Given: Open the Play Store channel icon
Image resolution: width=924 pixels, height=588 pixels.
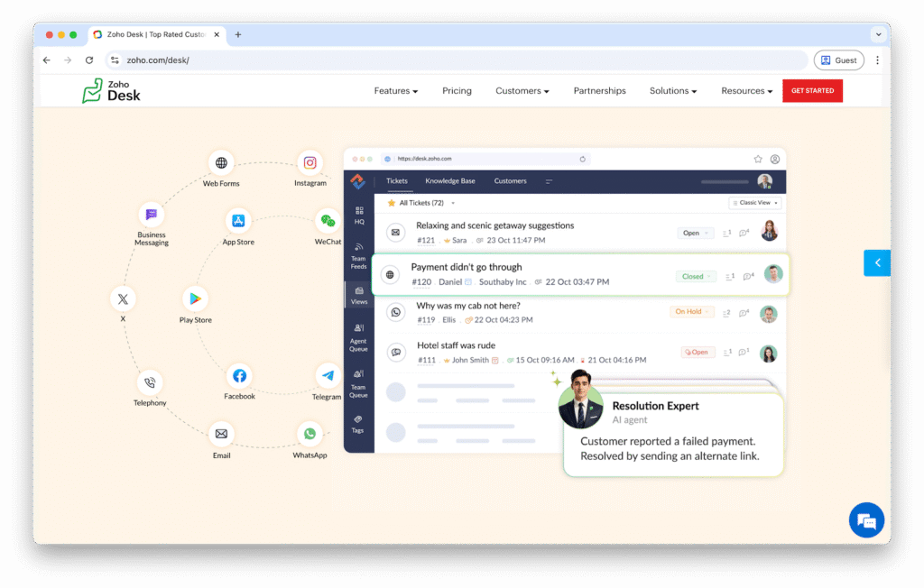Looking at the screenshot, I should click(x=196, y=299).
